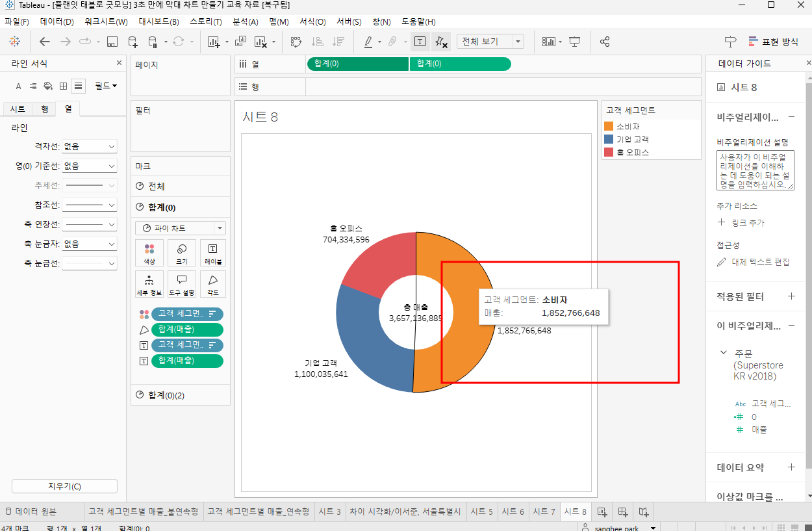Open the 축 연장선 line style dropdown

[x=90, y=225]
